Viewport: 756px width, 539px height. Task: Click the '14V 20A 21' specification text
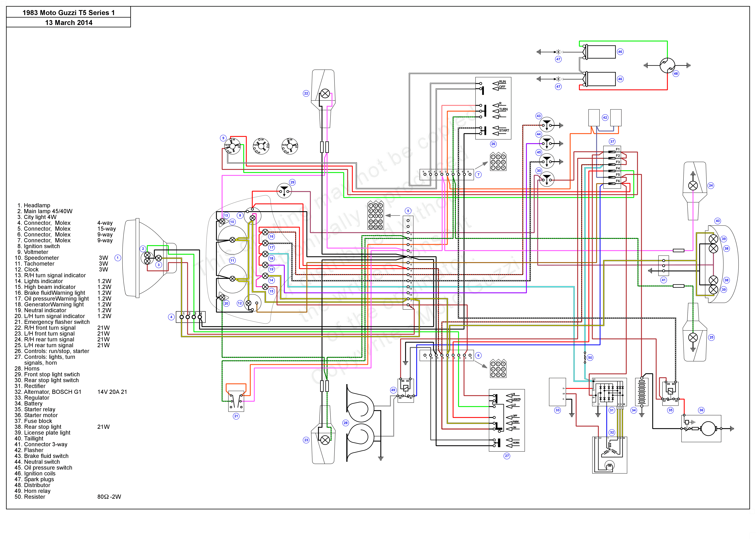[x=112, y=392]
